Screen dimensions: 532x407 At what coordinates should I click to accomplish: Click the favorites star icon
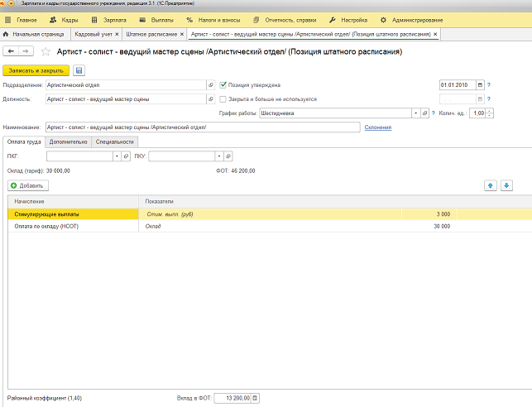(x=46, y=52)
